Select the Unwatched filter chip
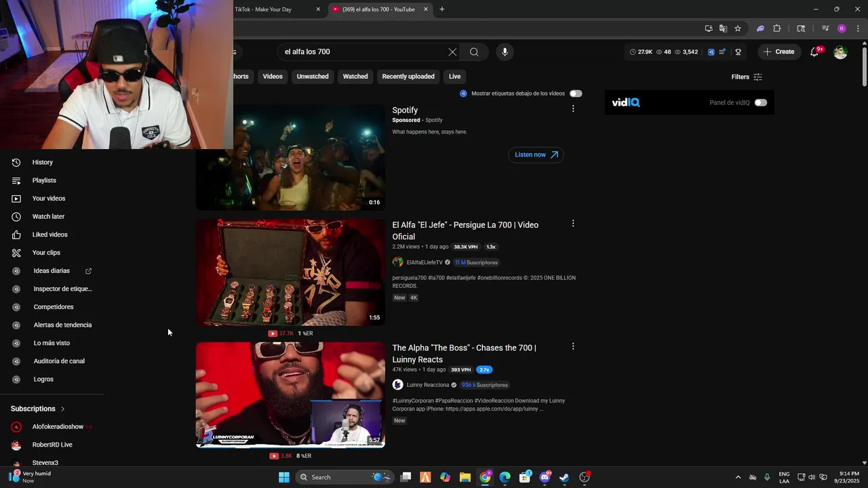 point(313,77)
